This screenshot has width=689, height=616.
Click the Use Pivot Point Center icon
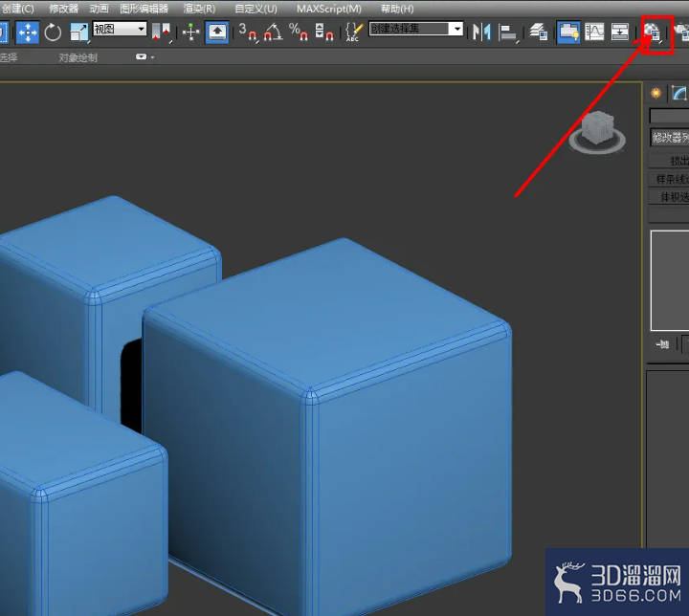click(x=161, y=33)
